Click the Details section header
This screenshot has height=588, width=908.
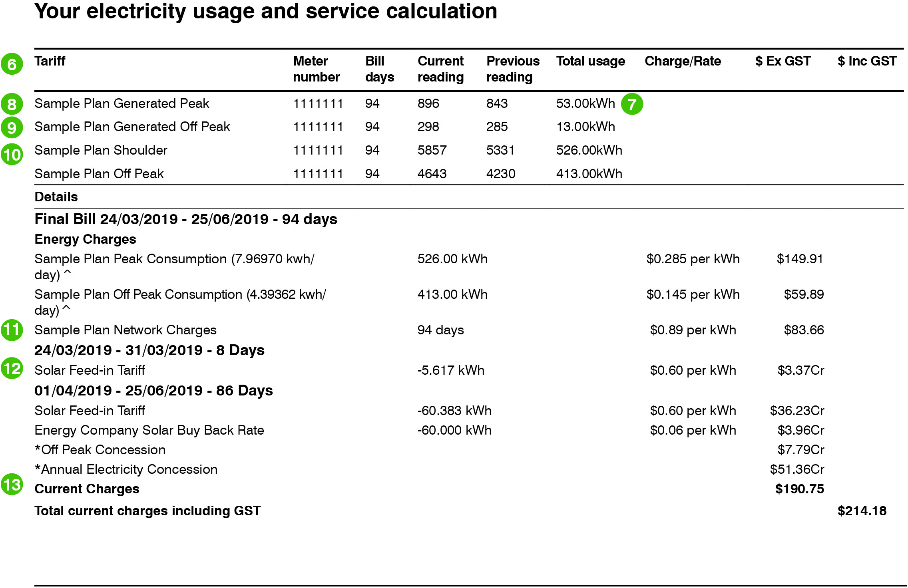56,197
